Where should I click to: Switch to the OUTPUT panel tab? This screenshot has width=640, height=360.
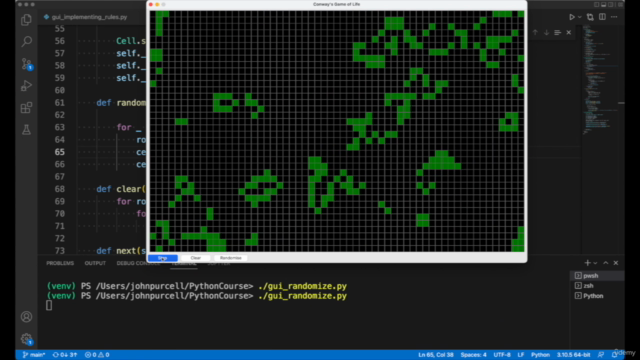click(95, 263)
